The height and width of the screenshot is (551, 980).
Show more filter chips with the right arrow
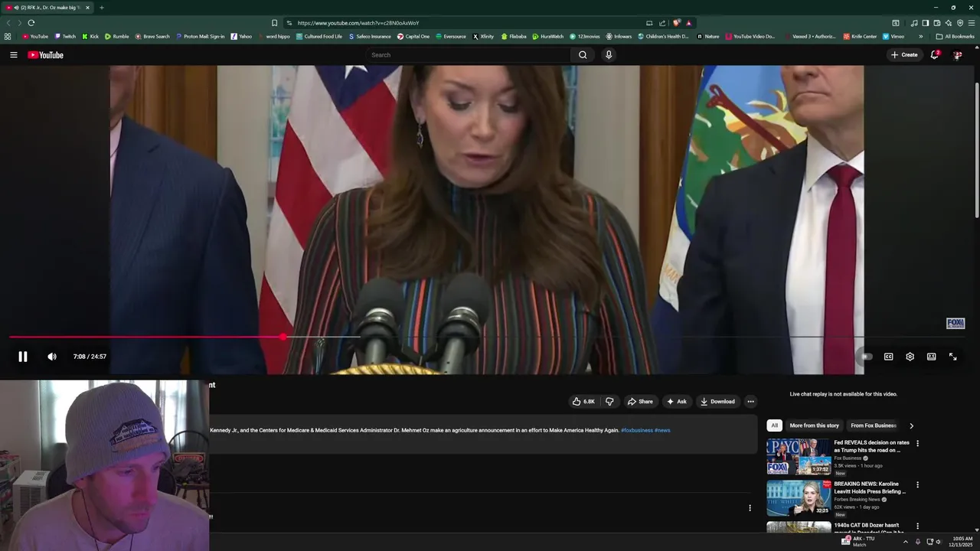[x=911, y=425]
